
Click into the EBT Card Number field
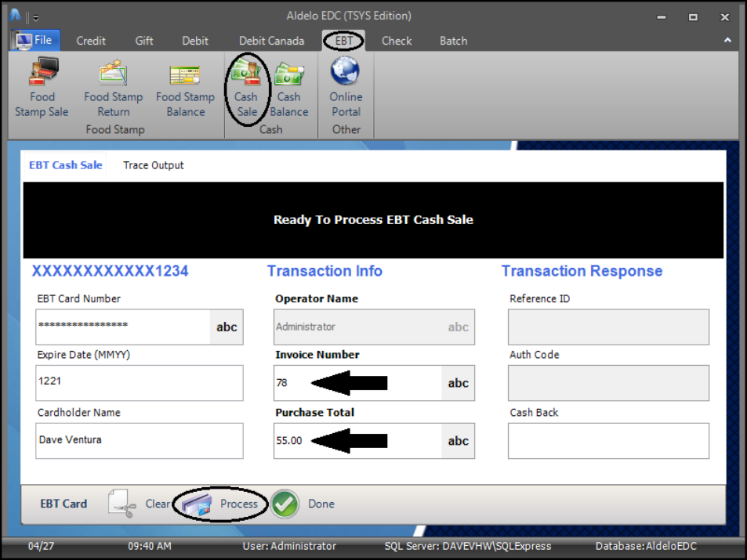(123, 327)
